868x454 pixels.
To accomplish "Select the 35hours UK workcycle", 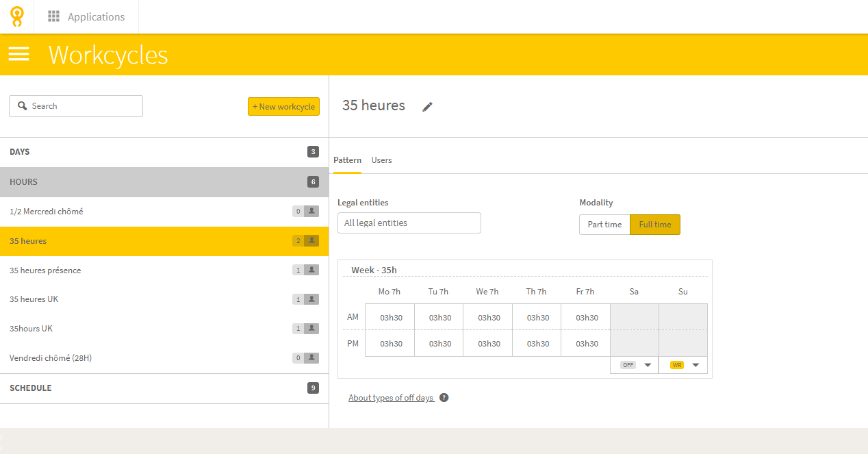I will click(164, 329).
